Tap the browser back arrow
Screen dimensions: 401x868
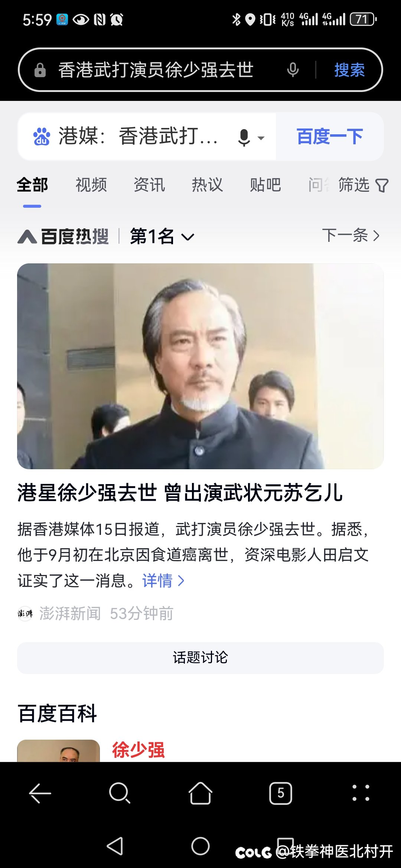[40, 793]
